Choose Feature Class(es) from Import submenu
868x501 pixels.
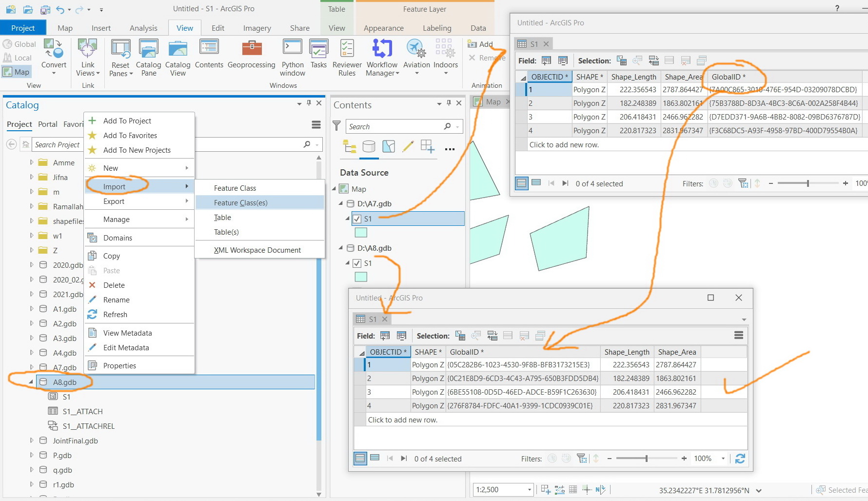(260, 202)
